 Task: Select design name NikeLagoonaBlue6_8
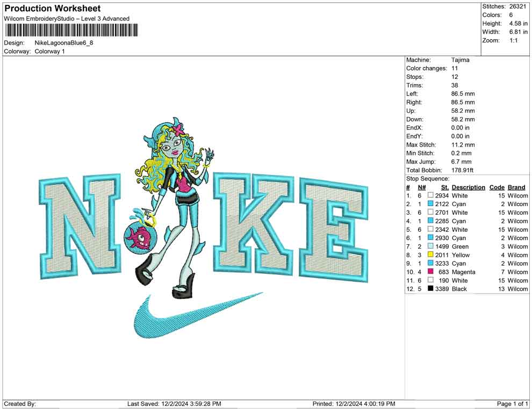click(64, 43)
